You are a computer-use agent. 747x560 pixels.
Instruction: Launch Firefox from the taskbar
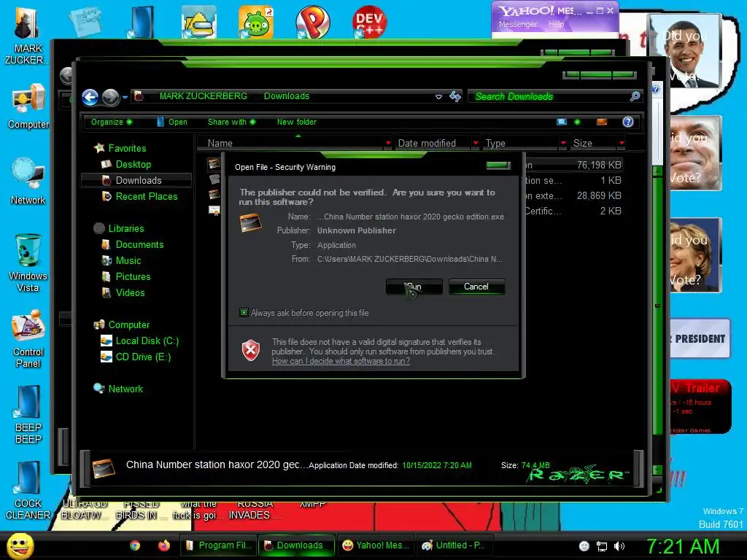point(164,545)
